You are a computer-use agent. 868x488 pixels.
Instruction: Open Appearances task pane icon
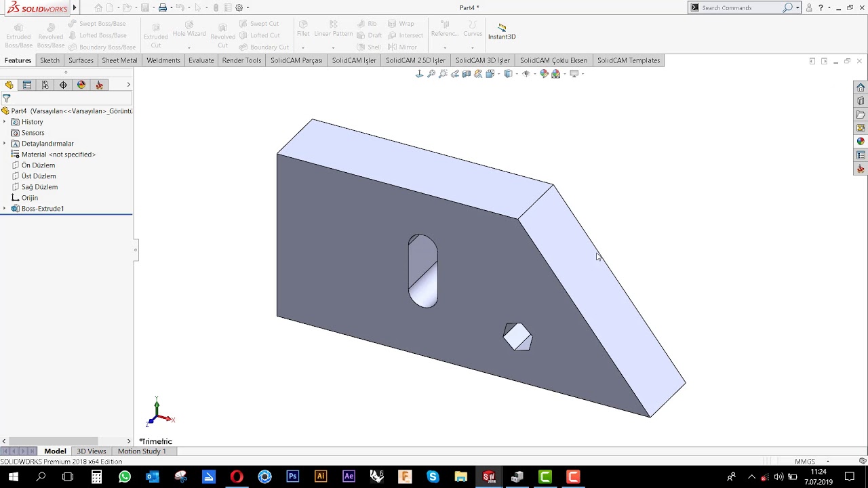861,142
